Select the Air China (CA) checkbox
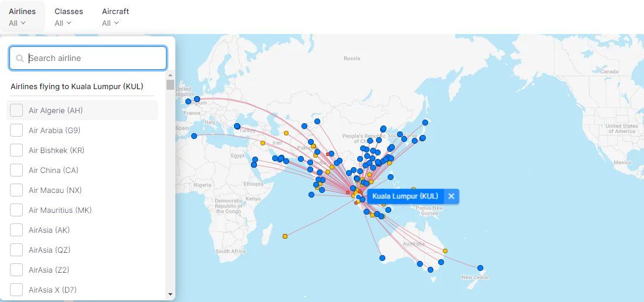The width and height of the screenshot is (644, 302). click(x=17, y=170)
